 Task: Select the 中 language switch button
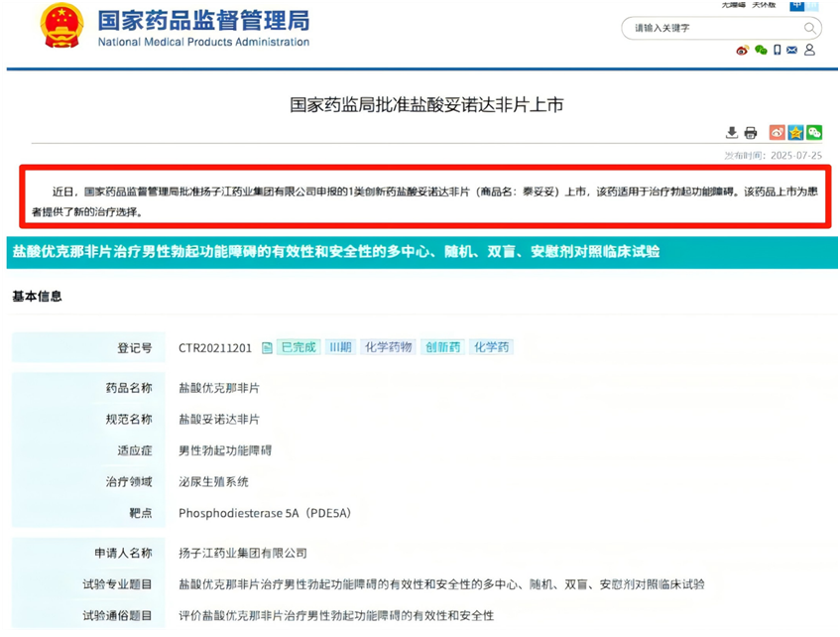coord(797,5)
